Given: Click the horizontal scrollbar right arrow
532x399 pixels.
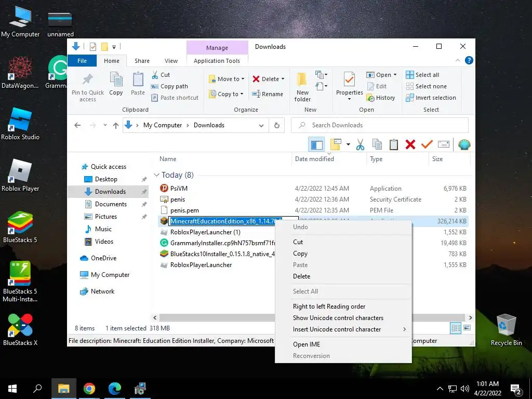Looking at the screenshot, I should point(470,318).
